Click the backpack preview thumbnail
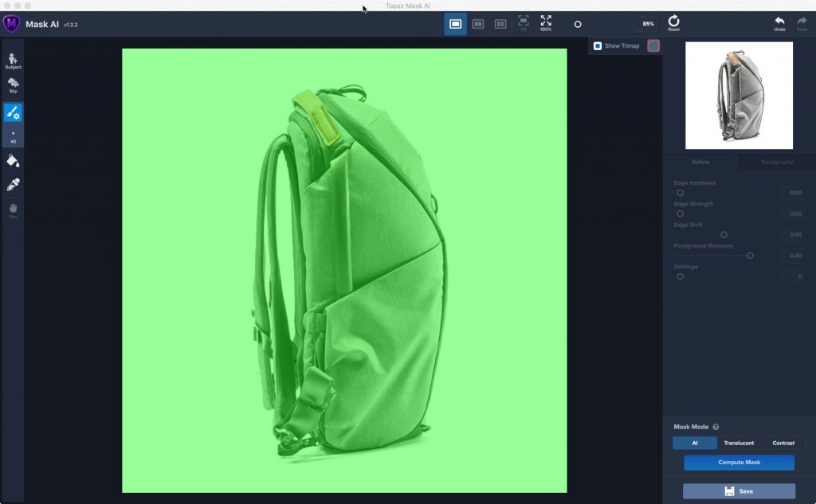Image resolution: width=816 pixels, height=504 pixels. pyautogui.click(x=739, y=96)
